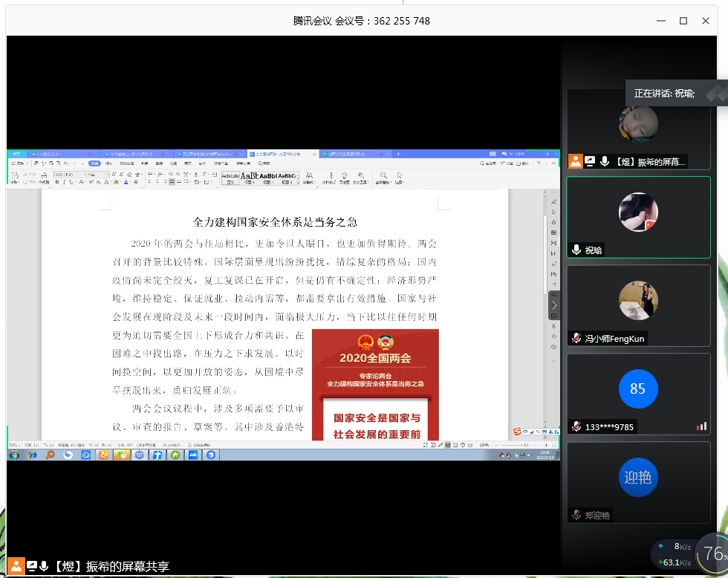
Task: Expand the side panel arrow on the document edge
Action: [553, 305]
